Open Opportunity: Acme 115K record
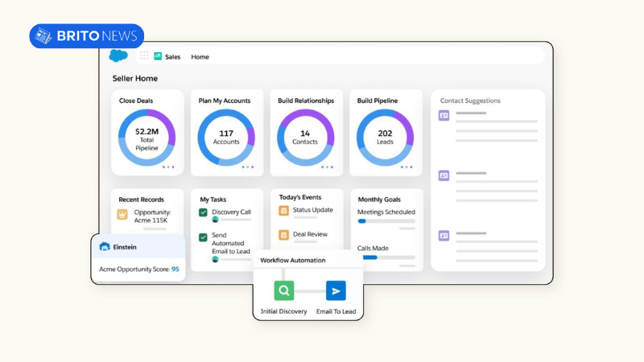This screenshot has width=644, height=362. pos(152,216)
